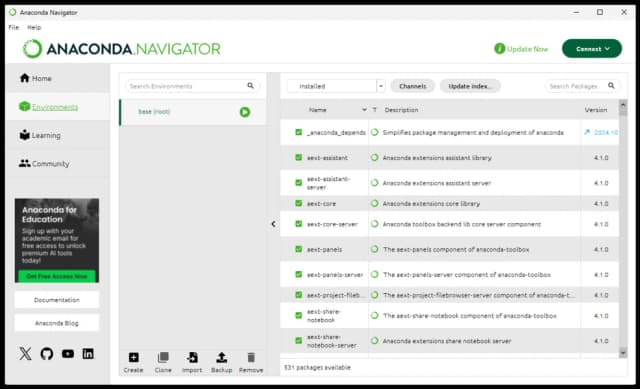Click the search magnifier in Search Packages
The height and width of the screenshot is (389, 640).
tap(611, 86)
